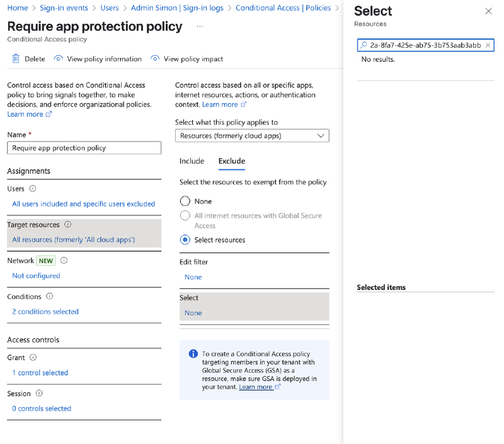Click the external link icon after 'authentication context. Learn more'

[244, 105]
